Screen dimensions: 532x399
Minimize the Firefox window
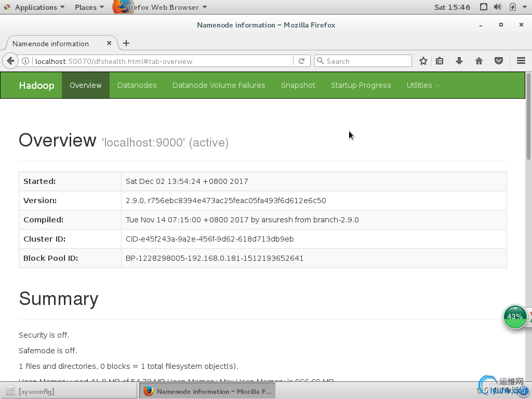481,25
